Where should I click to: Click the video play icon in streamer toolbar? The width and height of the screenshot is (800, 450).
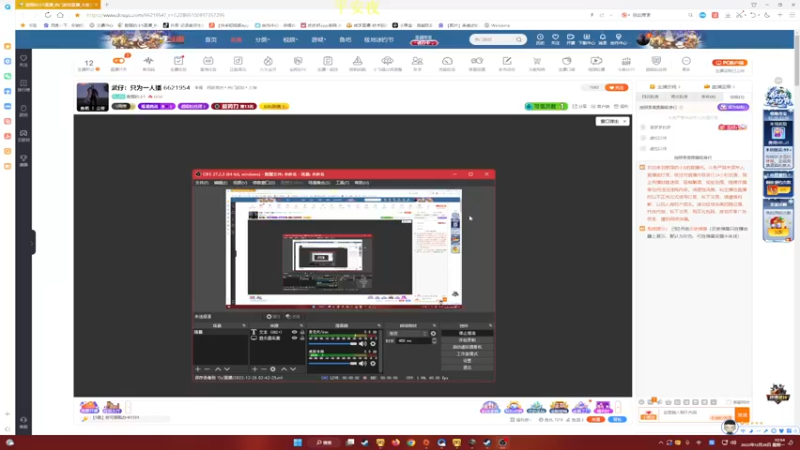596,61
